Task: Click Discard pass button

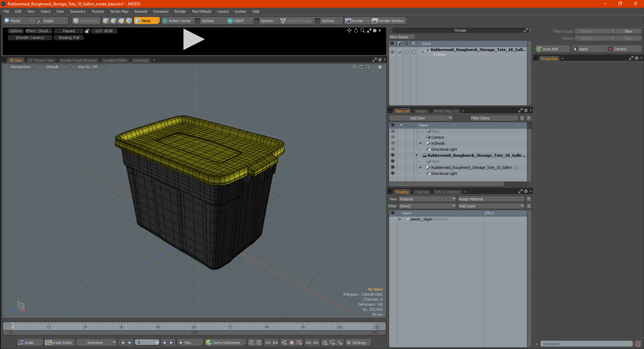Action: (x=624, y=49)
